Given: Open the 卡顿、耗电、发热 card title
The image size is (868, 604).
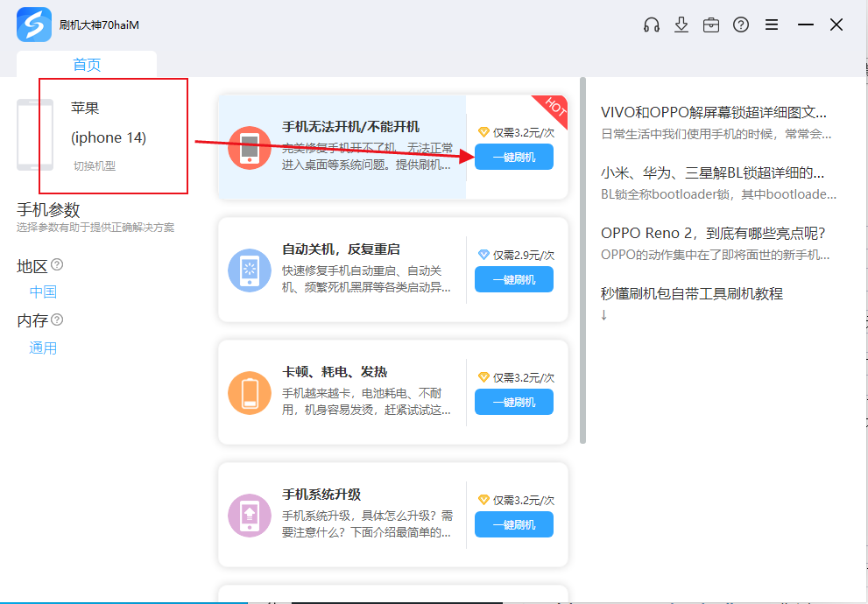Looking at the screenshot, I should (x=335, y=372).
